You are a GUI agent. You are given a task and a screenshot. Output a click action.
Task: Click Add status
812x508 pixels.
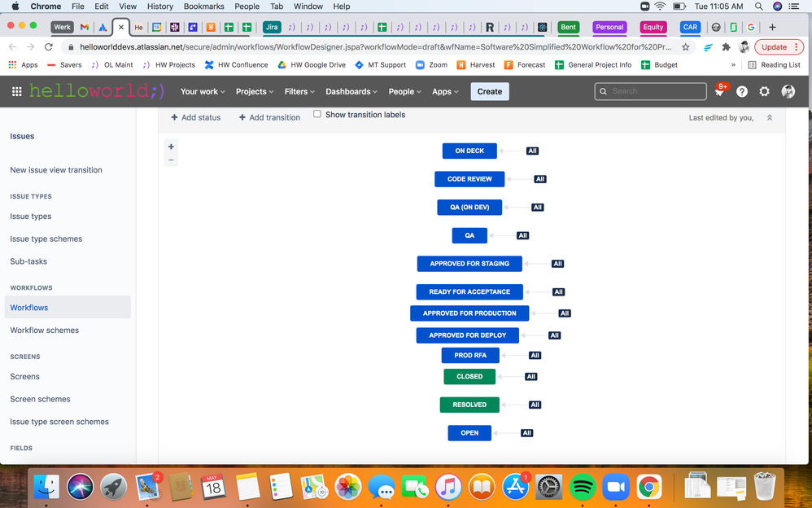[x=196, y=118]
